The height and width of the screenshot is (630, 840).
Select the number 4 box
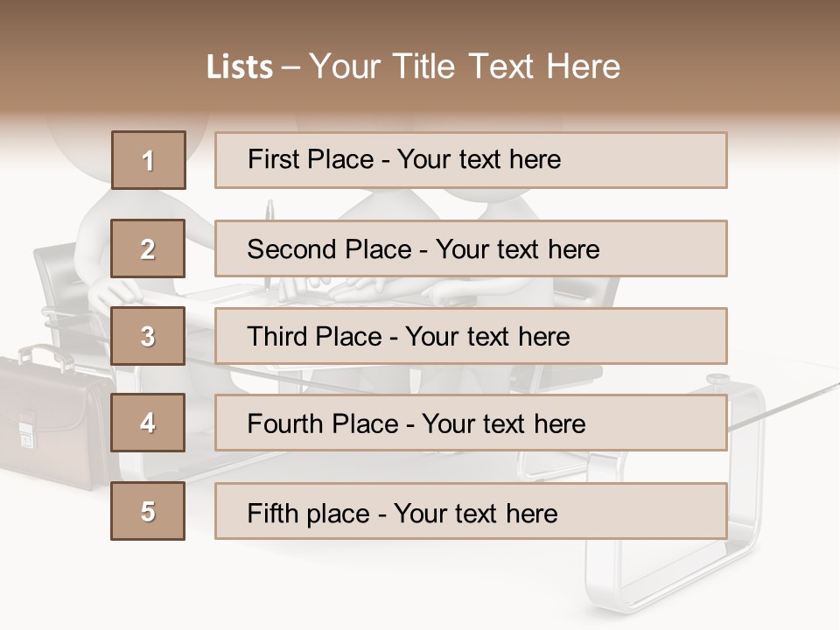[148, 423]
